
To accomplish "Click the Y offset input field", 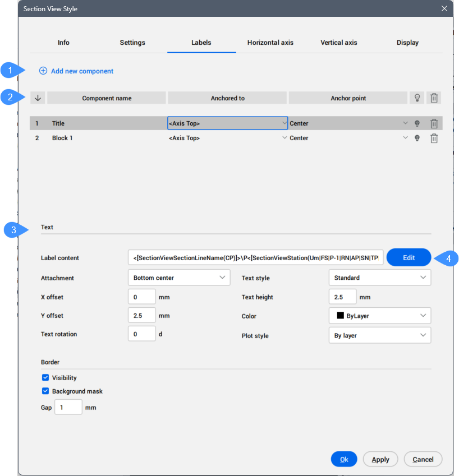I will tap(141, 316).
